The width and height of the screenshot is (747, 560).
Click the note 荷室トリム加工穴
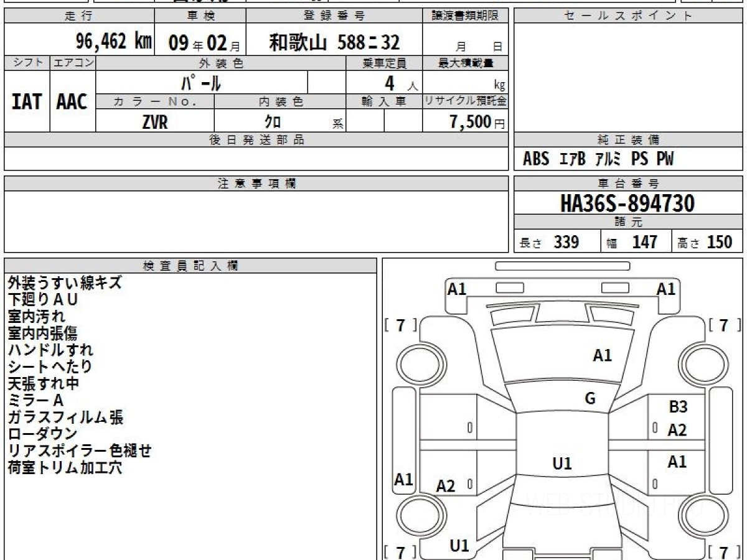click(x=65, y=467)
